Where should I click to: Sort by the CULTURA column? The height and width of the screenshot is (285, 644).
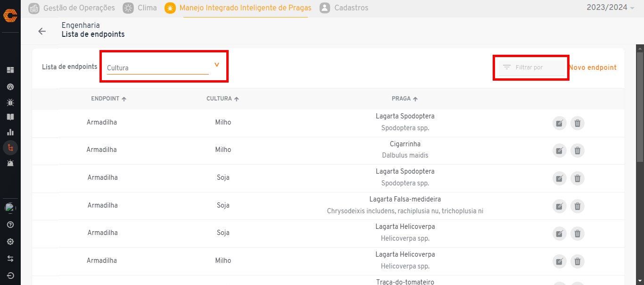click(x=223, y=99)
